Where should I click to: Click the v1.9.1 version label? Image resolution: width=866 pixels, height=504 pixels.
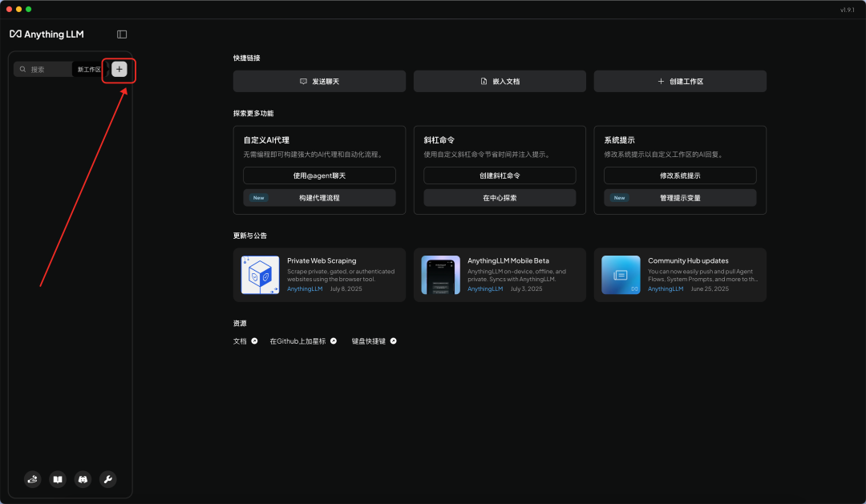[x=848, y=10]
